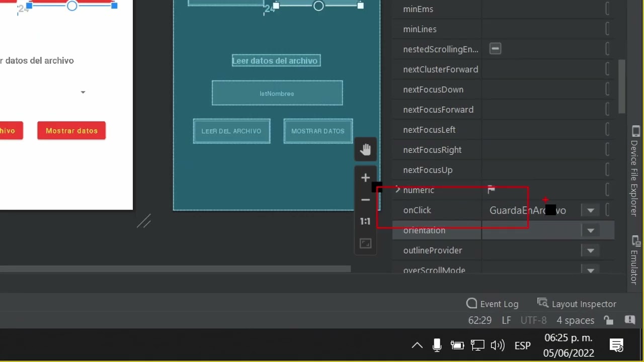This screenshot has height=362, width=644.
Task: Click the design preview resize handle
Action: click(144, 221)
